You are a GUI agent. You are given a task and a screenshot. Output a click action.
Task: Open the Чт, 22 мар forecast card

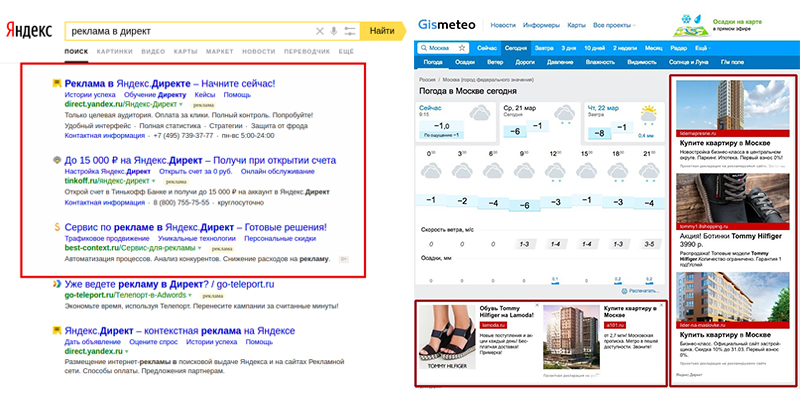point(624,122)
